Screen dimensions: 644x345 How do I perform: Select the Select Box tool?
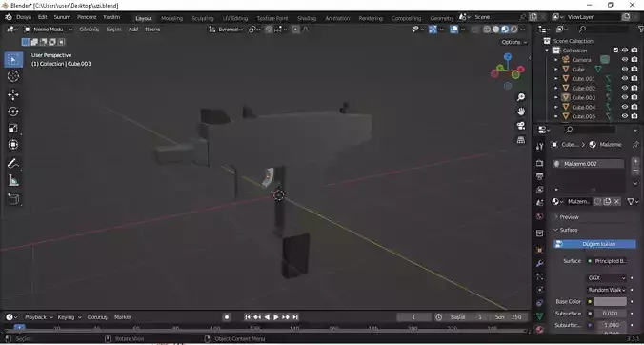point(13,60)
